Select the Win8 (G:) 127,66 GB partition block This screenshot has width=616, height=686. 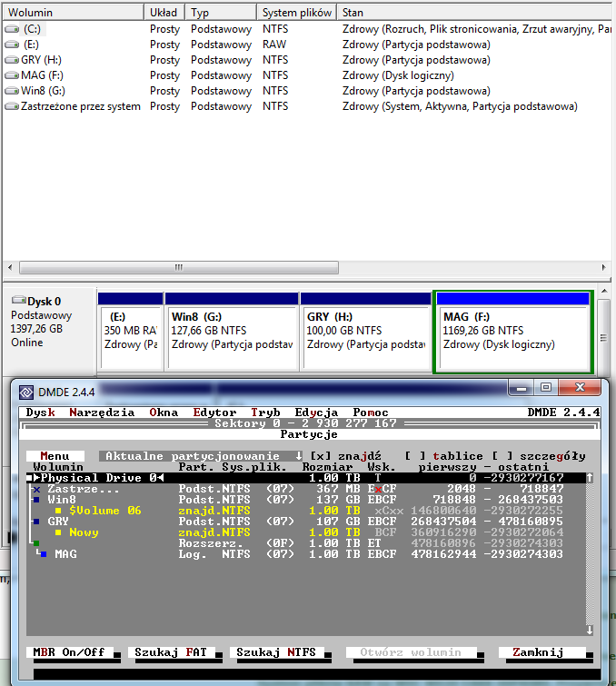point(232,332)
